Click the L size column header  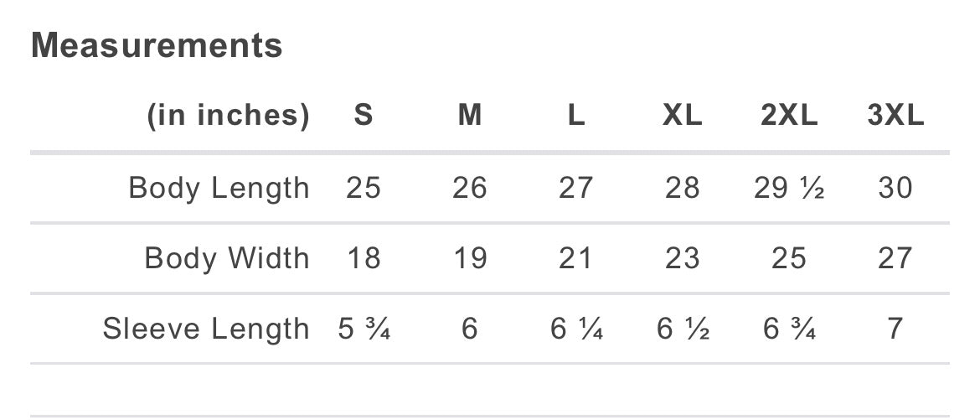[x=576, y=116]
